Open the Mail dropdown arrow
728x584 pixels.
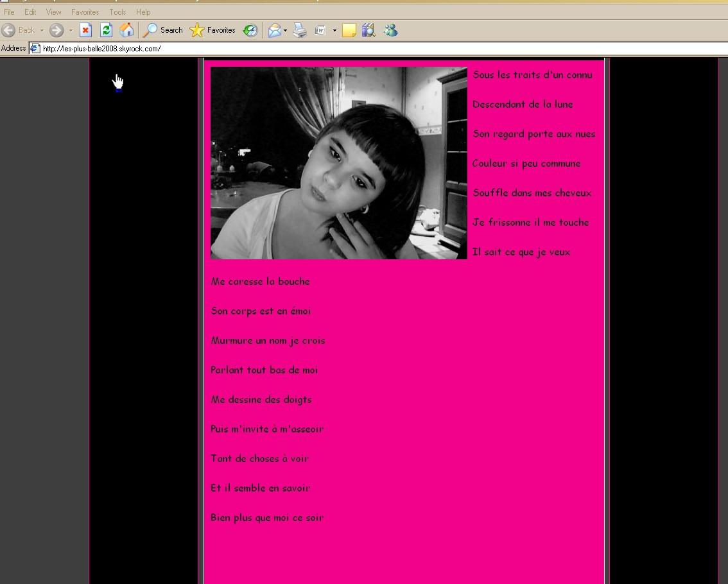click(x=285, y=31)
